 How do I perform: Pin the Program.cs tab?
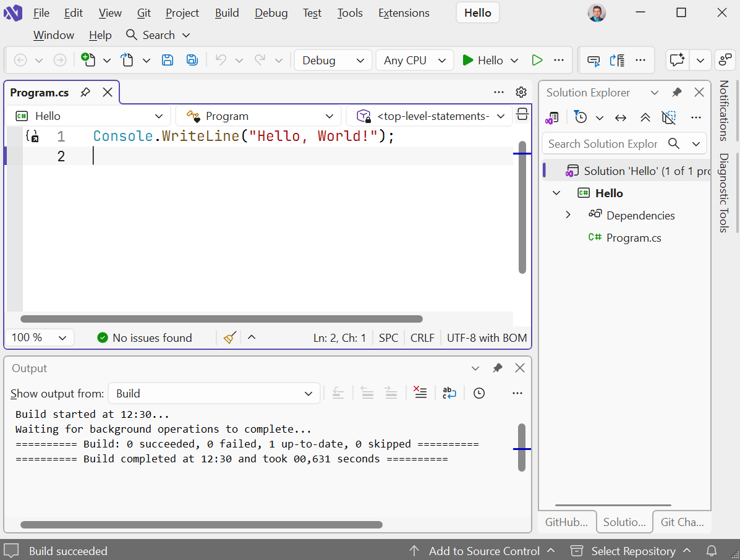click(85, 92)
